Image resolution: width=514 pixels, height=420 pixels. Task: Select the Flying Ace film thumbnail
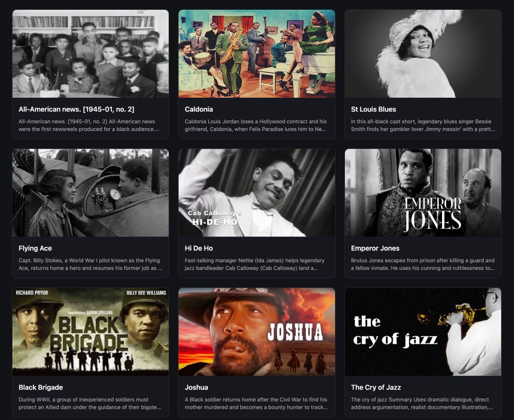coord(90,193)
